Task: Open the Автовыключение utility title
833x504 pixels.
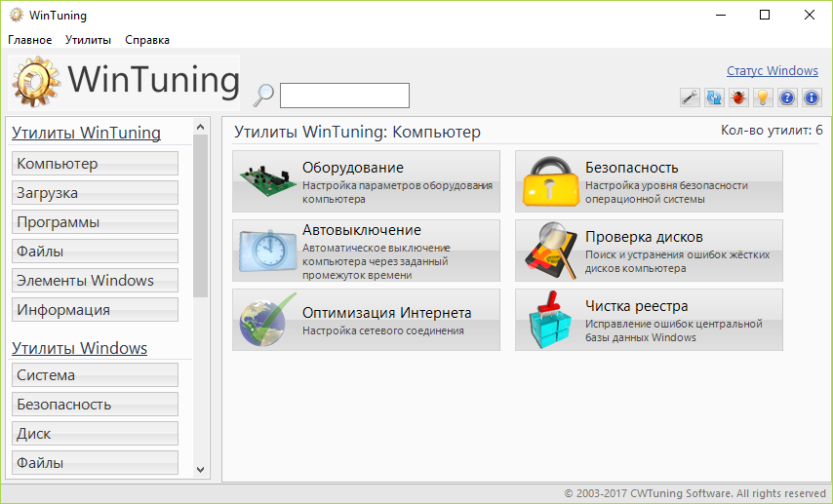Action: coord(362,230)
